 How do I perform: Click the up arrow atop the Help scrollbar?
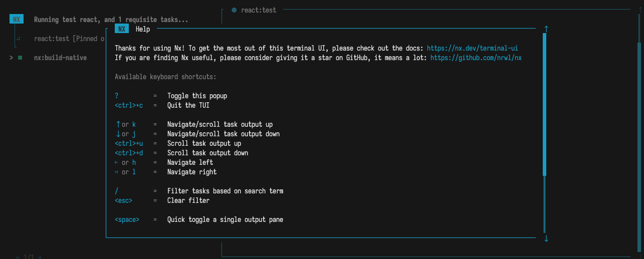click(x=546, y=29)
